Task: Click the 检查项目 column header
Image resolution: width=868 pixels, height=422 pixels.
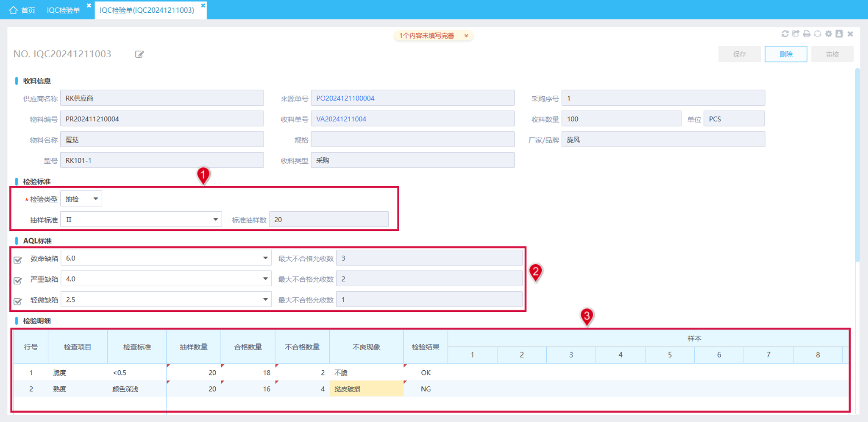Action: [x=78, y=347]
